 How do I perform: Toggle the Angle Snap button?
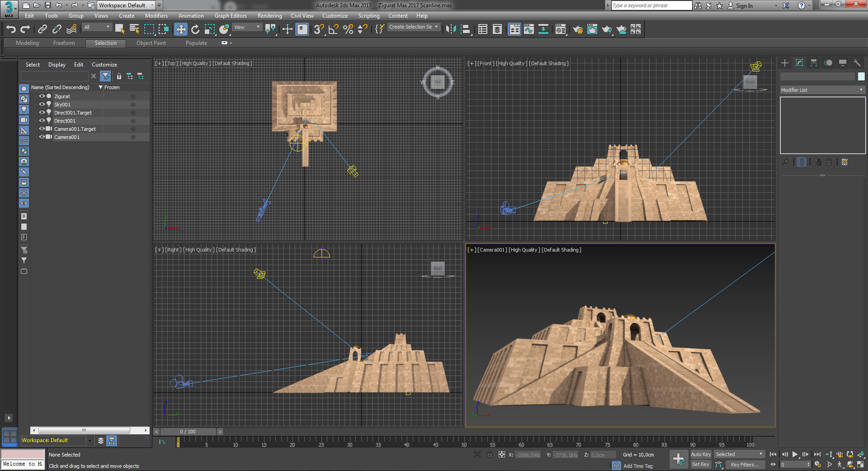pos(334,29)
